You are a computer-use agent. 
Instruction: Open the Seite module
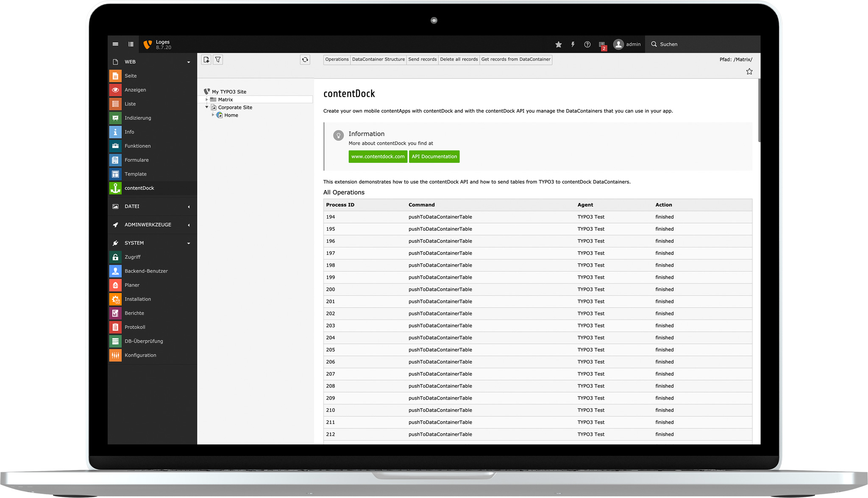point(152,76)
